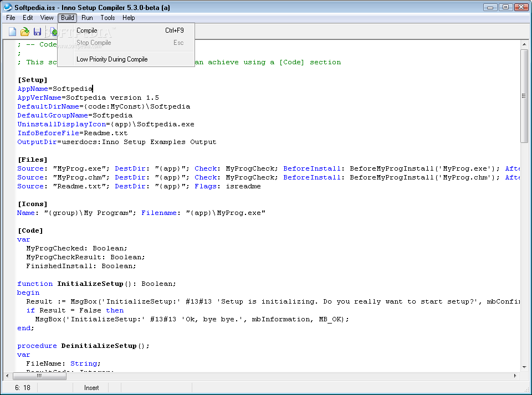Open the Edit menu

pyautogui.click(x=28, y=18)
